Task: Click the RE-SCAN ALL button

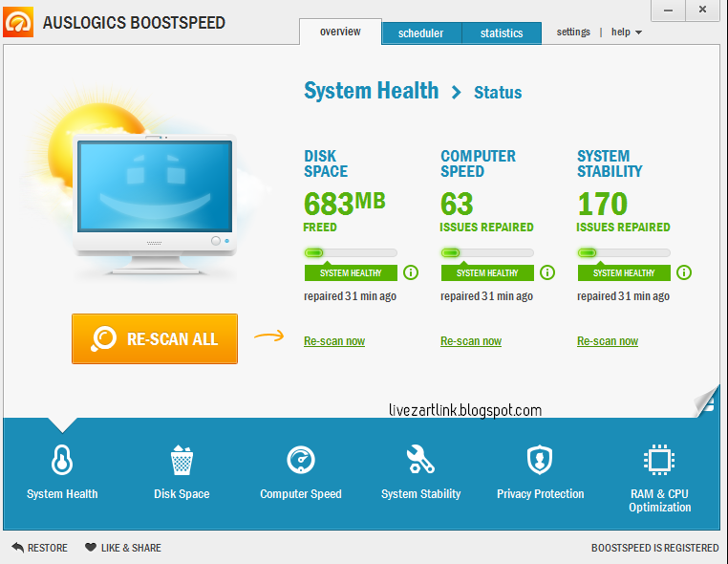Action: click(155, 338)
